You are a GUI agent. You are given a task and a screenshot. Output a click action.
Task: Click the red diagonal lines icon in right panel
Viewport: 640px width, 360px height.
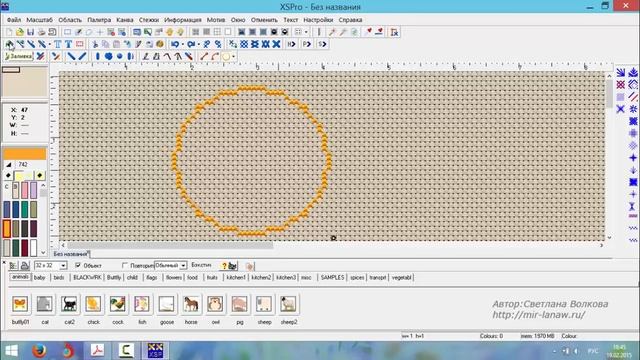(x=633, y=97)
